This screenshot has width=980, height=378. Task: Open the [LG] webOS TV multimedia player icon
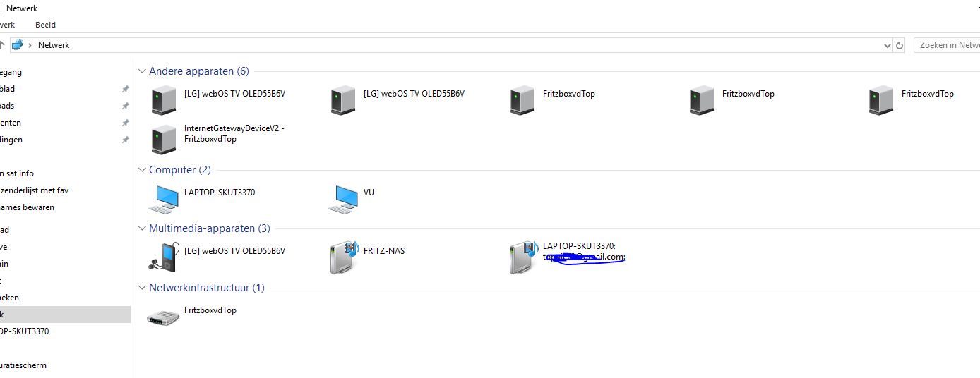click(163, 257)
